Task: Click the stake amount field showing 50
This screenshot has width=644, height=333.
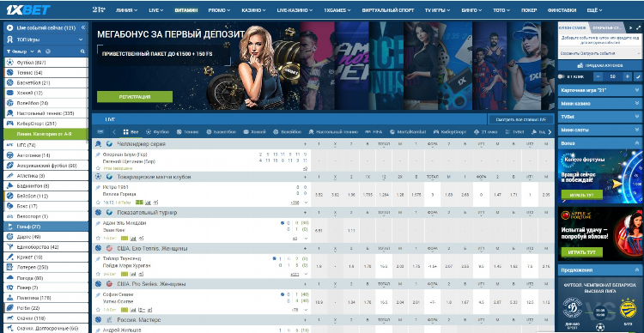Action: (613, 76)
